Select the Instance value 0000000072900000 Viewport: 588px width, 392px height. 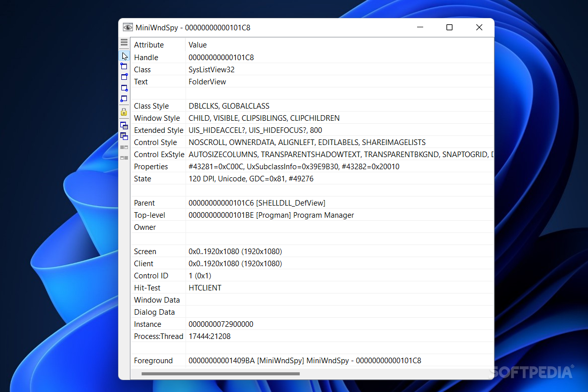pyautogui.click(x=221, y=324)
